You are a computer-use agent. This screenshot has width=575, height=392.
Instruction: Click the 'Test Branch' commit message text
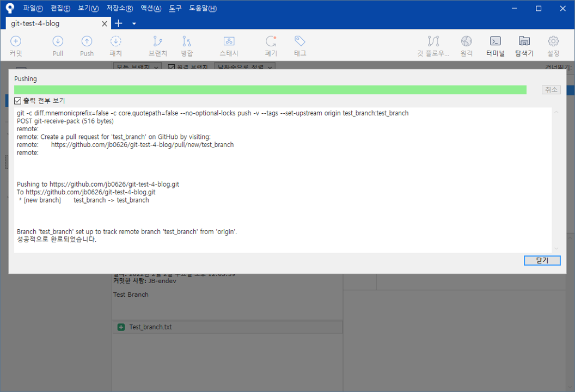tap(131, 295)
